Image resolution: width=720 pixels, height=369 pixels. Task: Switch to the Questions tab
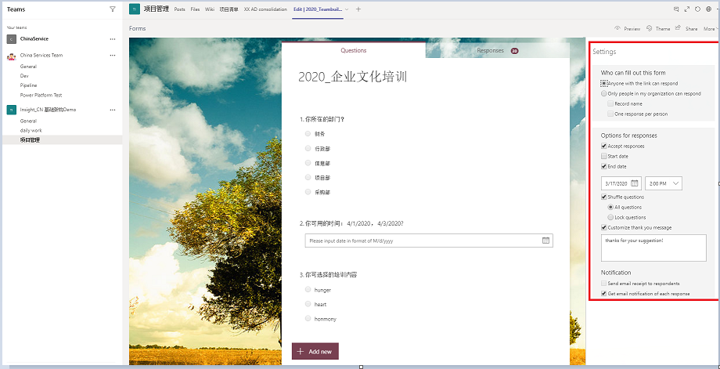click(354, 50)
